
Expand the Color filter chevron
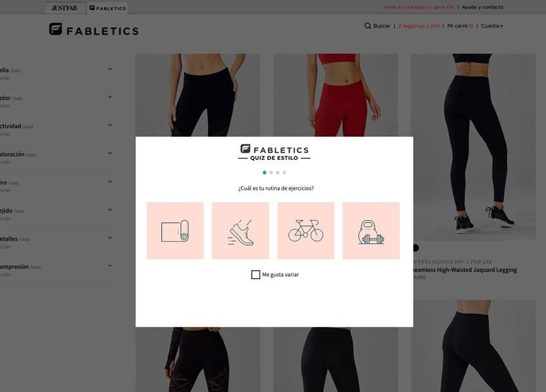click(110, 97)
